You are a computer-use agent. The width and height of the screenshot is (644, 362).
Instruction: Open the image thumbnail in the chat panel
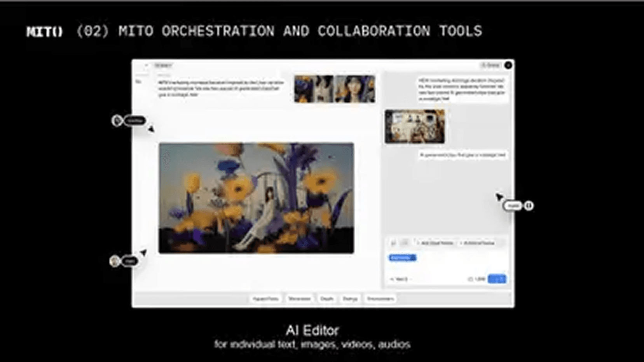point(415,126)
